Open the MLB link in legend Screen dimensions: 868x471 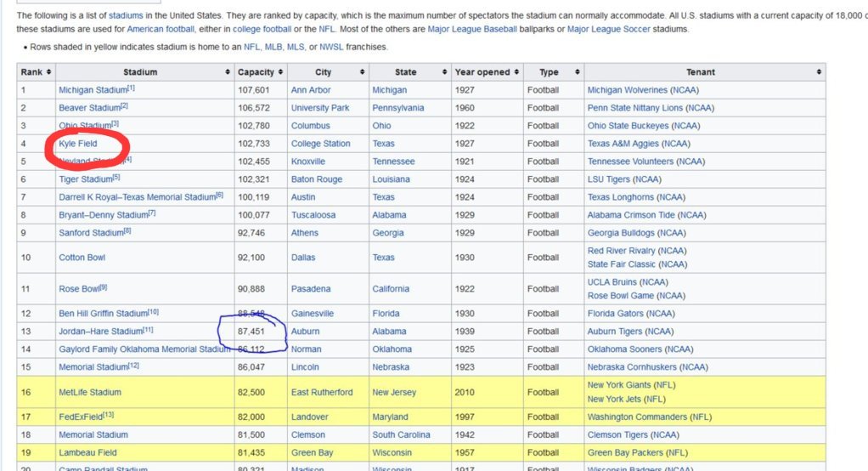(273, 47)
